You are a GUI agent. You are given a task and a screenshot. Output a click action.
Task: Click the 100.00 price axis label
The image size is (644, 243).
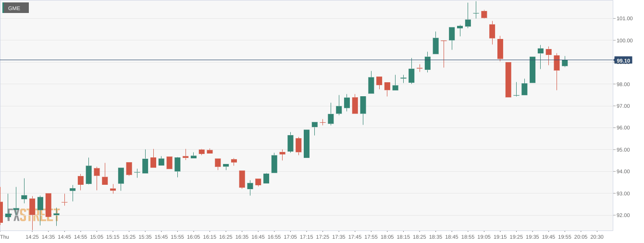point(624,40)
